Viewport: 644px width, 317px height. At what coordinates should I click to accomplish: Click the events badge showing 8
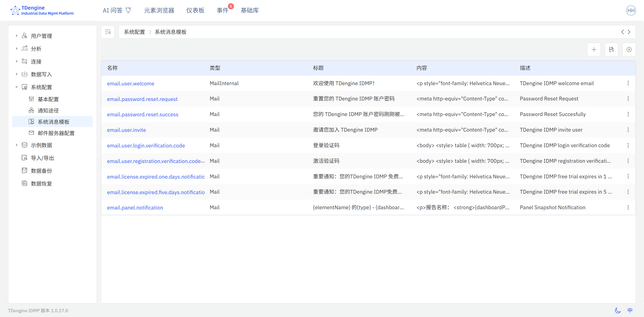click(231, 6)
